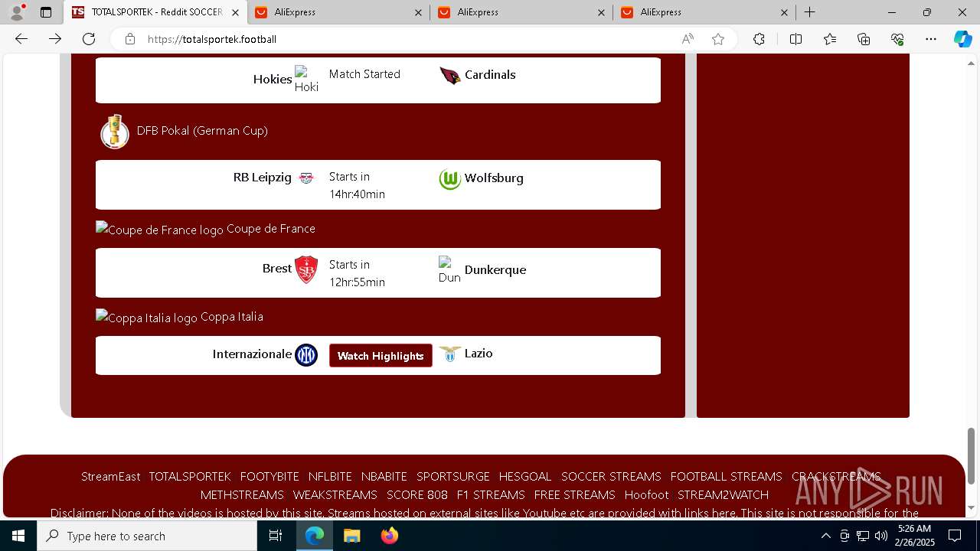The image size is (980, 551).
Task: Open Task View on the taskbar
Action: [x=276, y=536]
